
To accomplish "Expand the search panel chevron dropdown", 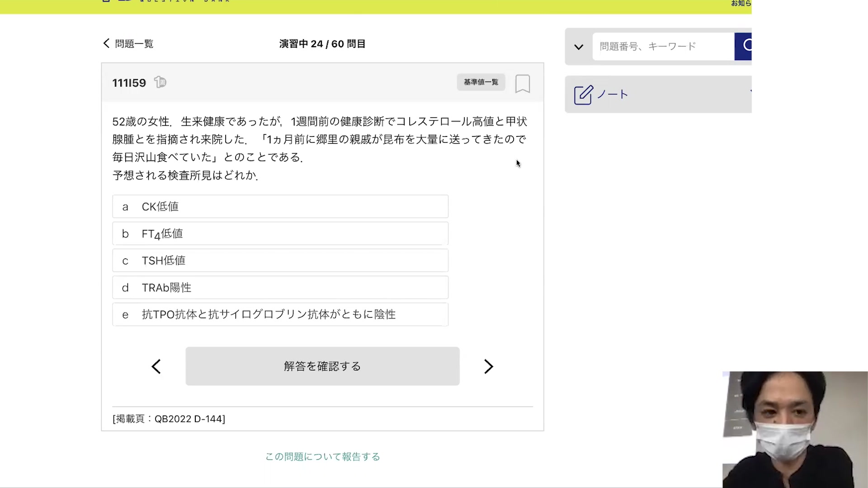I will tap(579, 47).
